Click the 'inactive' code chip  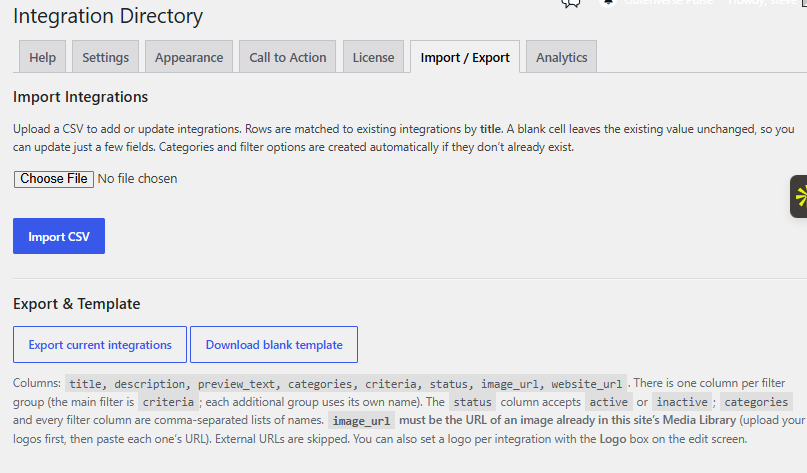tap(682, 402)
